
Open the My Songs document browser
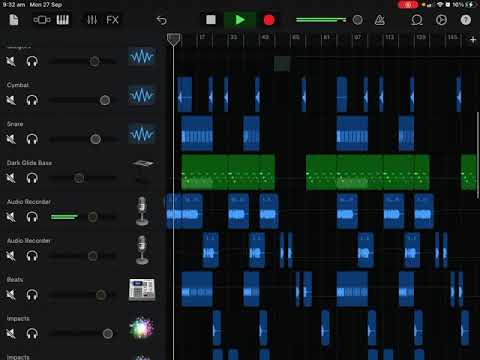[x=14, y=20]
